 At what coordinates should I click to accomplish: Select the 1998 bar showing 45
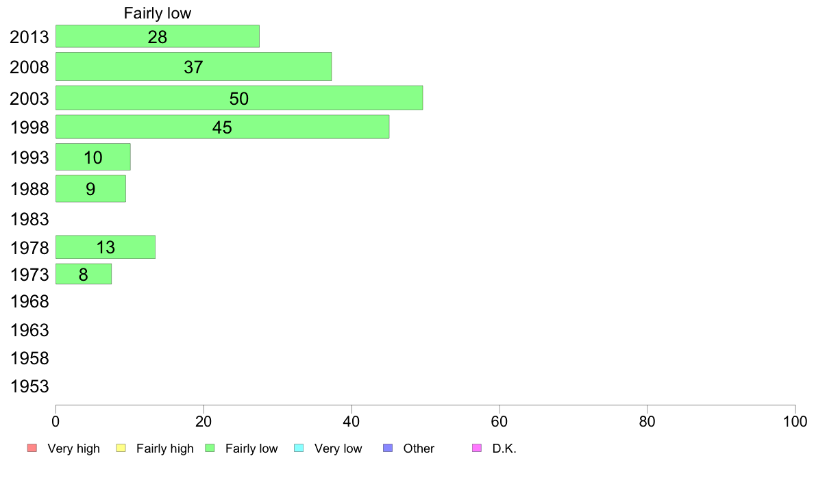222,127
